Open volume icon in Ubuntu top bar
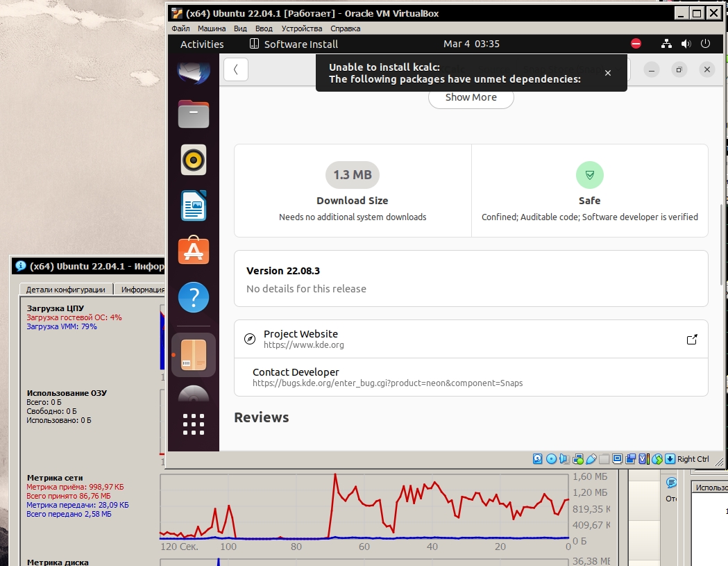This screenshot has height=566, width=728. 686,44
